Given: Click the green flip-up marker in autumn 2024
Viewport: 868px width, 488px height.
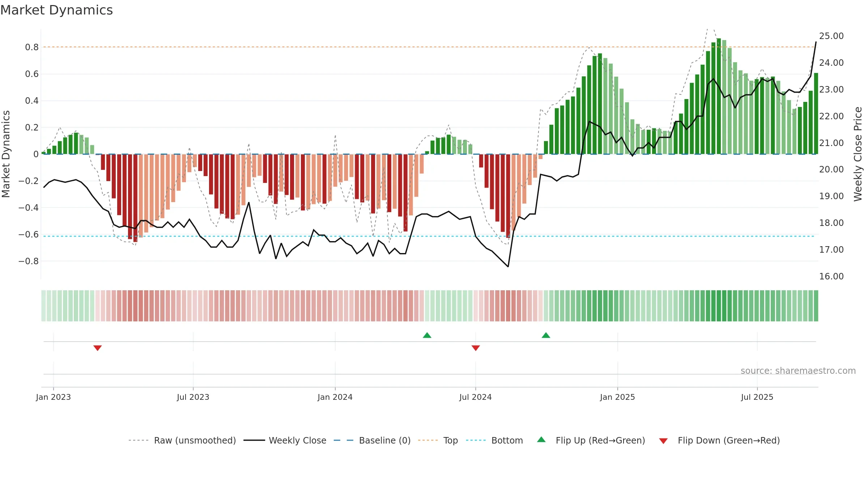Looking at the screenshot, I should coord(546,335).
